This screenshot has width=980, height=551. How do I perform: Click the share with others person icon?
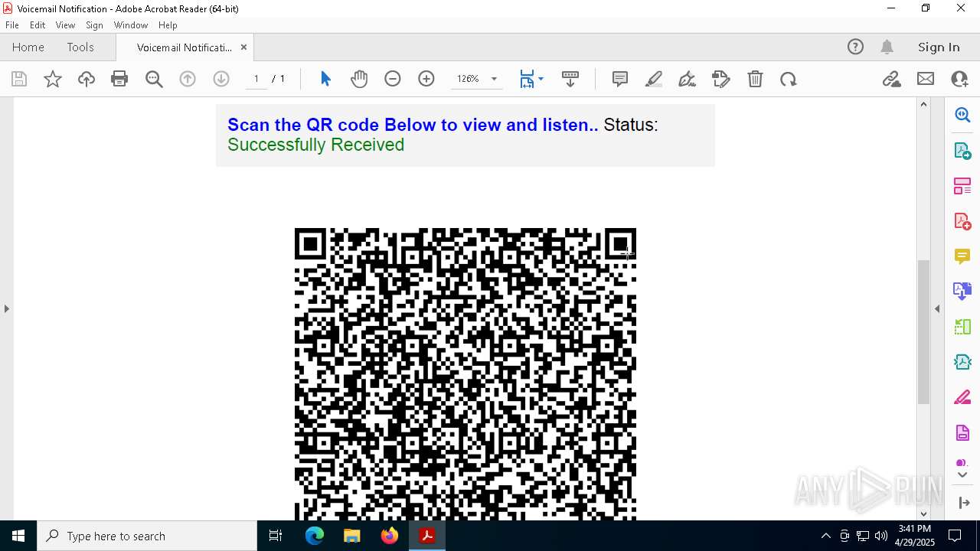tap(959, 79)
